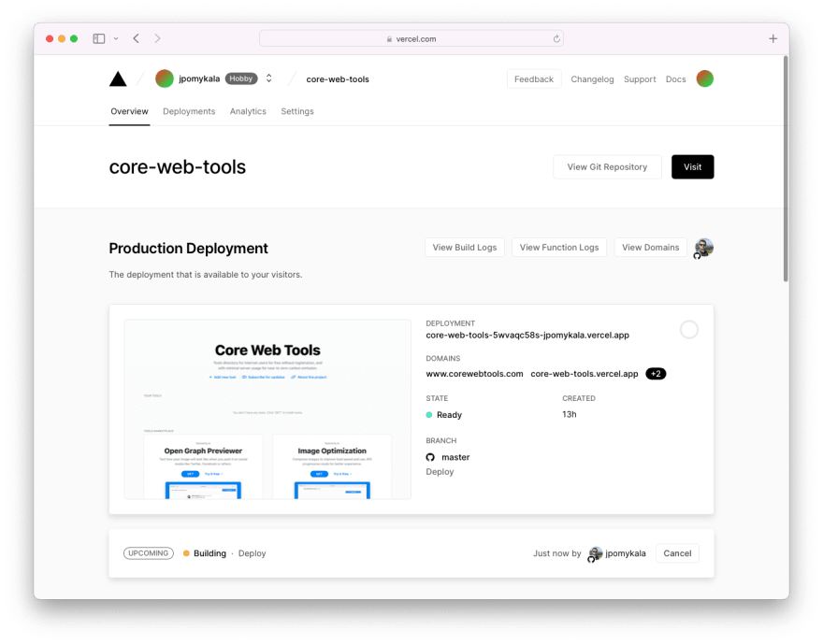Click the Deploy text in upcoming row
823x644 pixels.
click(252, 553)
